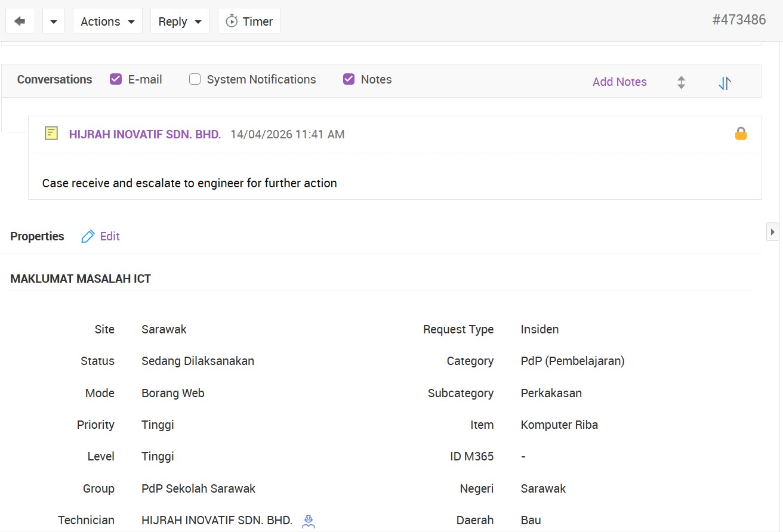Screen dimensions: 783x532
Task: Enable the System Notifications checkbox
Action: 195,79
